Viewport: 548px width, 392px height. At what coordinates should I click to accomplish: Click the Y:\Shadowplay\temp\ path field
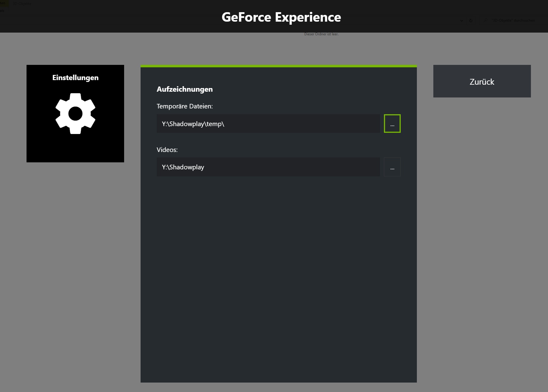pyautogui.click(x=268, y=124)
